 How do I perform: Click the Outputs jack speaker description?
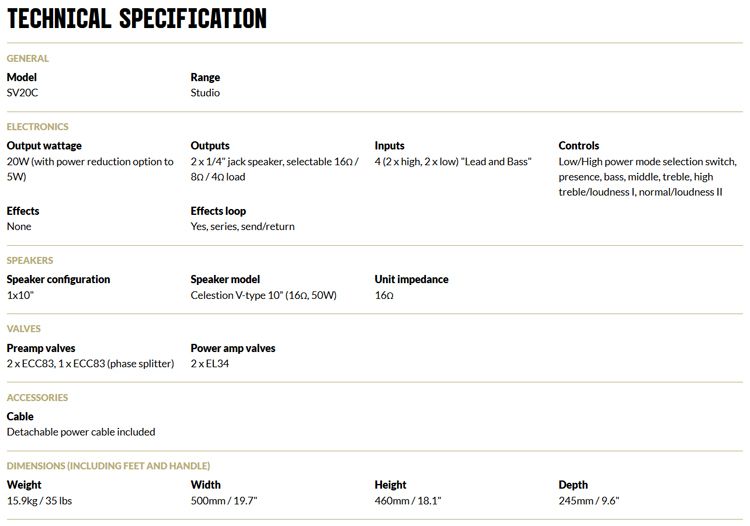(275, 169)
